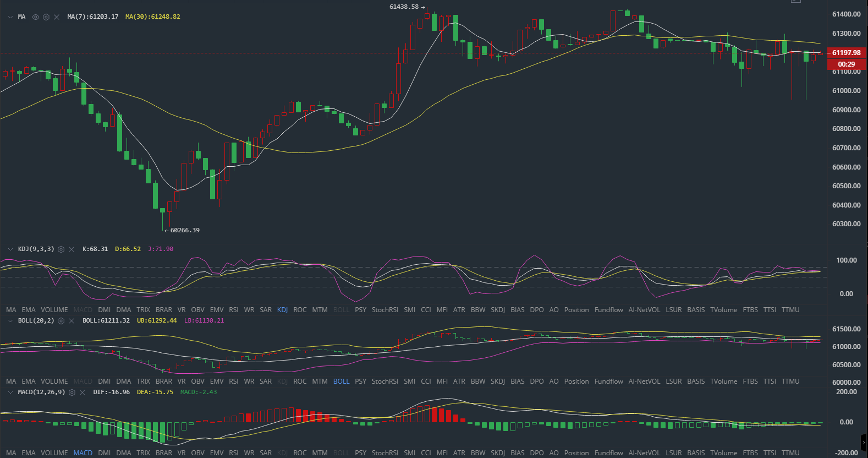The height and width of the screenshot is (458, 868).
Task: Click the BOLL:61211.32 middle band value
Action: click(x=106, y=321)
